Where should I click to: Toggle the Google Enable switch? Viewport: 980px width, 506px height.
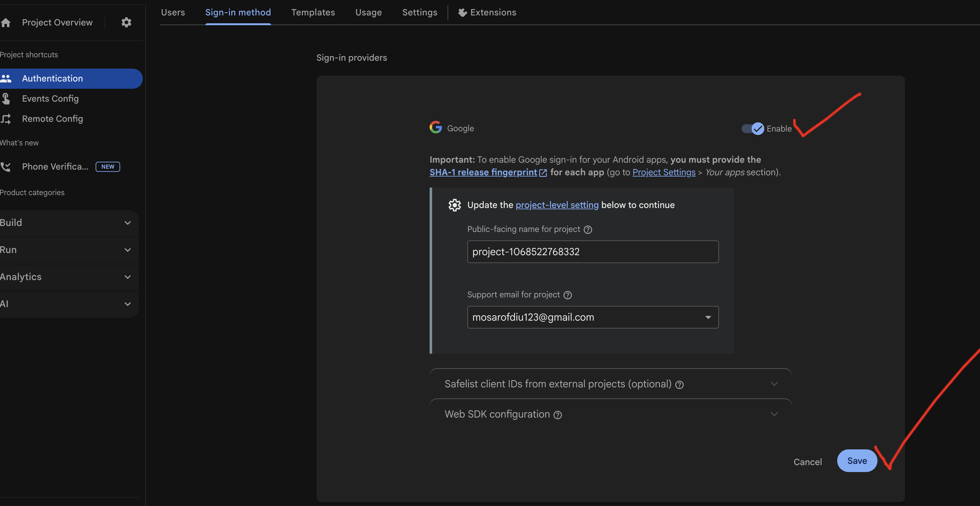753,129
